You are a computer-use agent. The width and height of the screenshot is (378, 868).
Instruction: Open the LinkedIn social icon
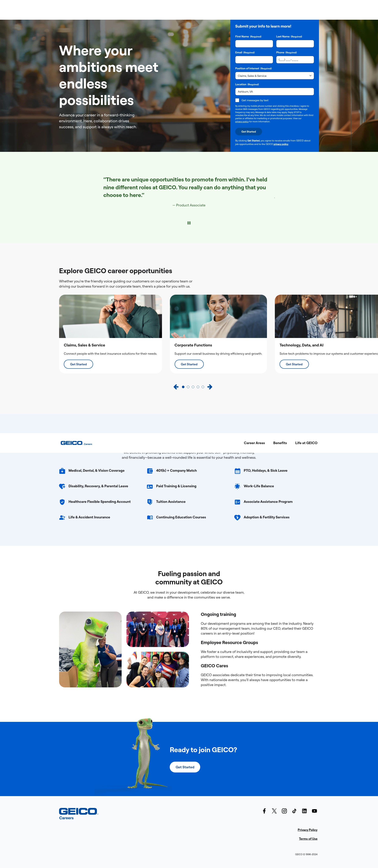(304, 811)
